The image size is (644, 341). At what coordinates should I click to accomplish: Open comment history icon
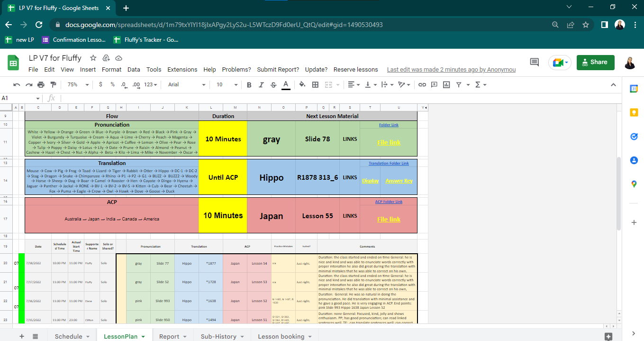click(535, 62)
